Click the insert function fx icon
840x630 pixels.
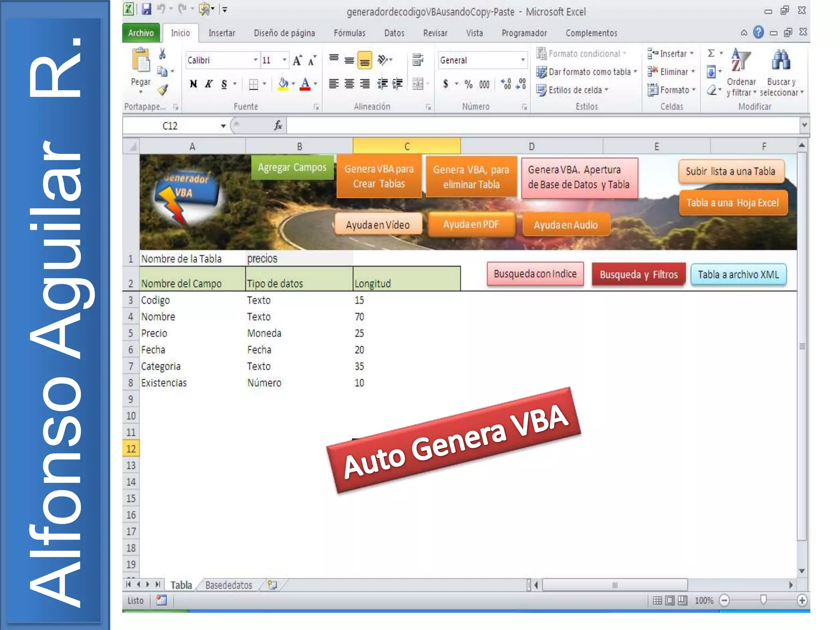click(x=278, y=126)
